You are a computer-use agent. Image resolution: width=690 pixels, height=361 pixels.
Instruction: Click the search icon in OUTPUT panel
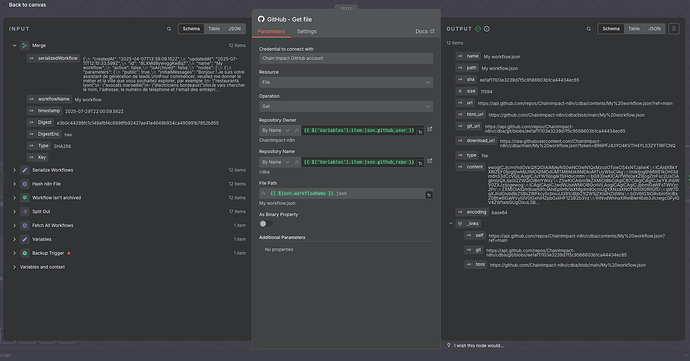pos(589,29)
